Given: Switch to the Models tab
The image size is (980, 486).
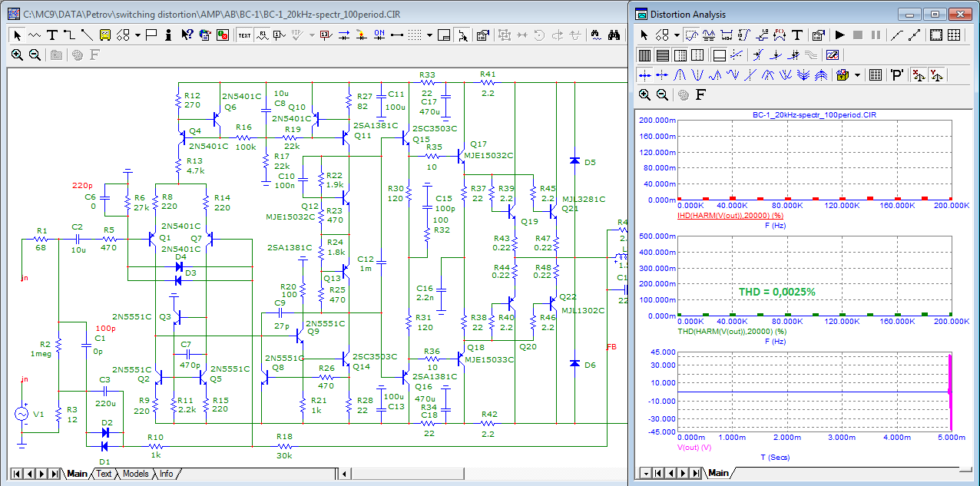Looking at the screenshot, I should coord(136,474).
